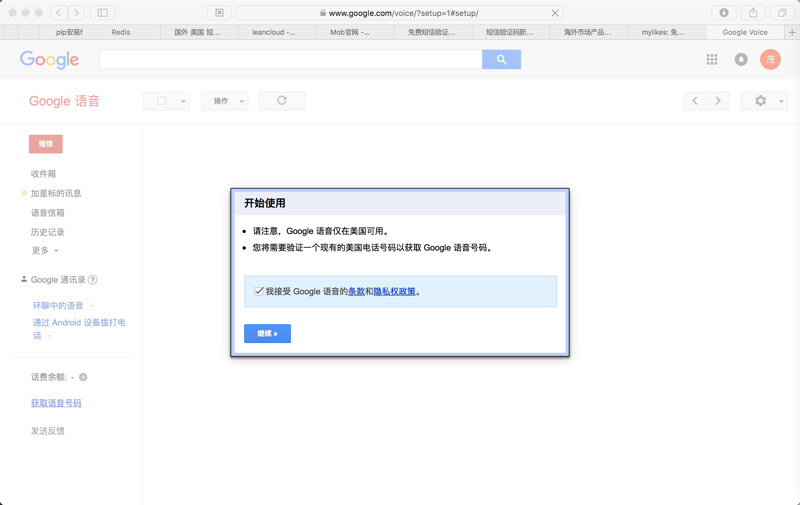Click the 环聊中的语音 link
This screenshot has height=505, width=800.
(x=58, y=306)
